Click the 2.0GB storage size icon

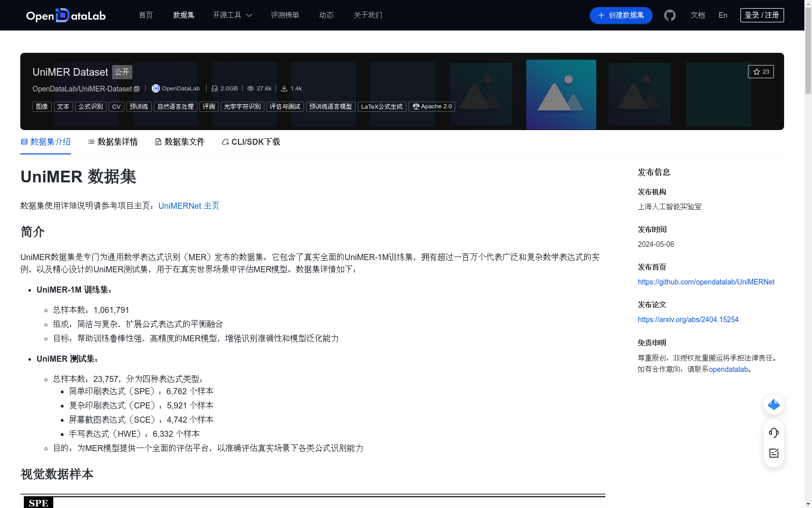pos(215,88)
